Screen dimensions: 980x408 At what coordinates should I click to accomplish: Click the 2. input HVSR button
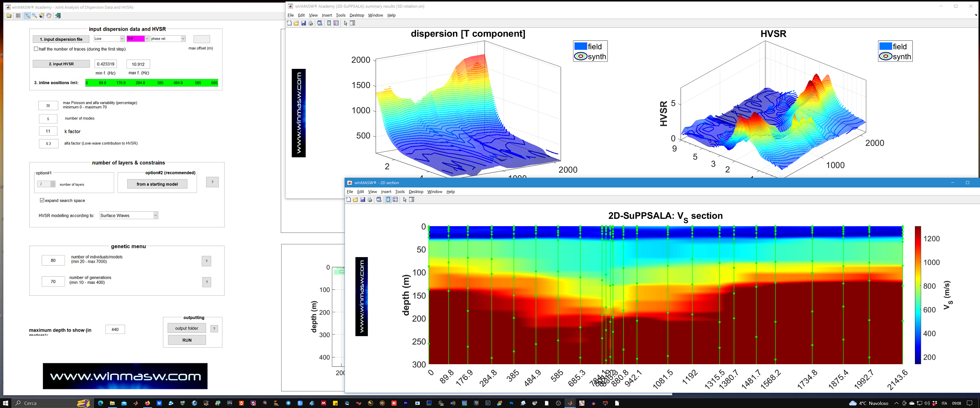point(61,64)
